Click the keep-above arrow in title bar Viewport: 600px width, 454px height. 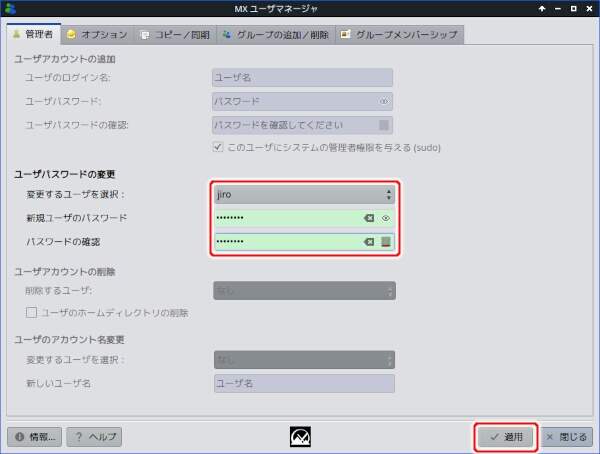click(542, 8)
